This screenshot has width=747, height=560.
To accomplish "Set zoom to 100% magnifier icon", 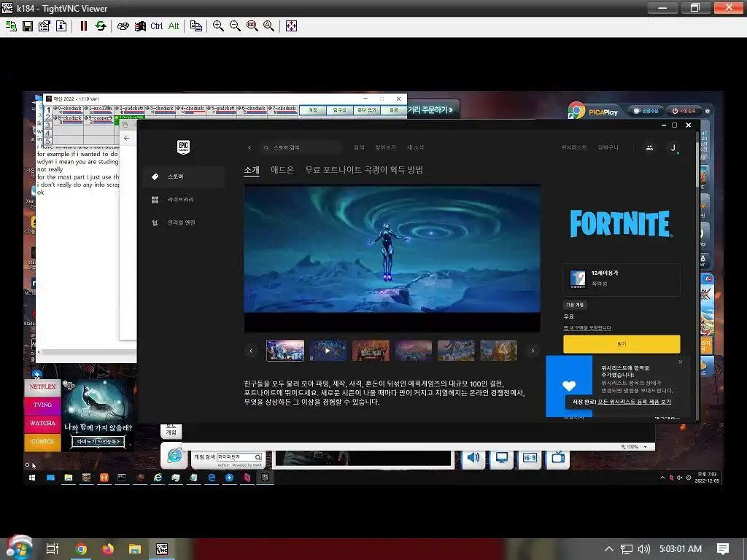I will [252, 26].
